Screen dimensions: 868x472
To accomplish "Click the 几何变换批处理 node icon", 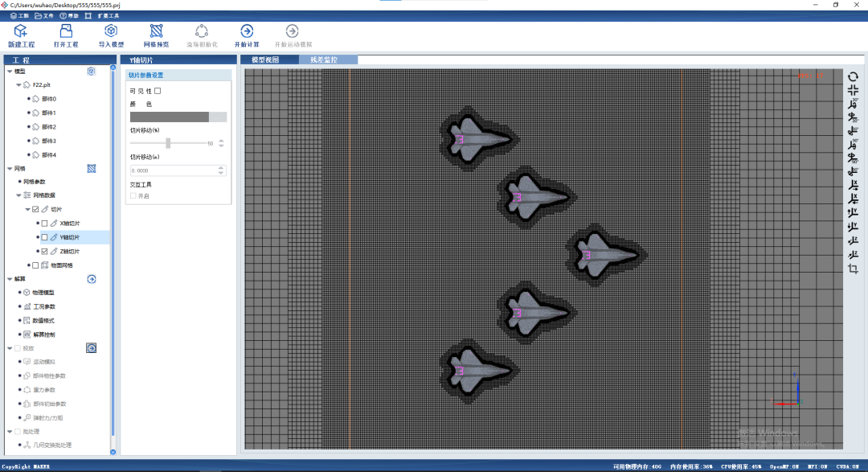I will (27, 445).
